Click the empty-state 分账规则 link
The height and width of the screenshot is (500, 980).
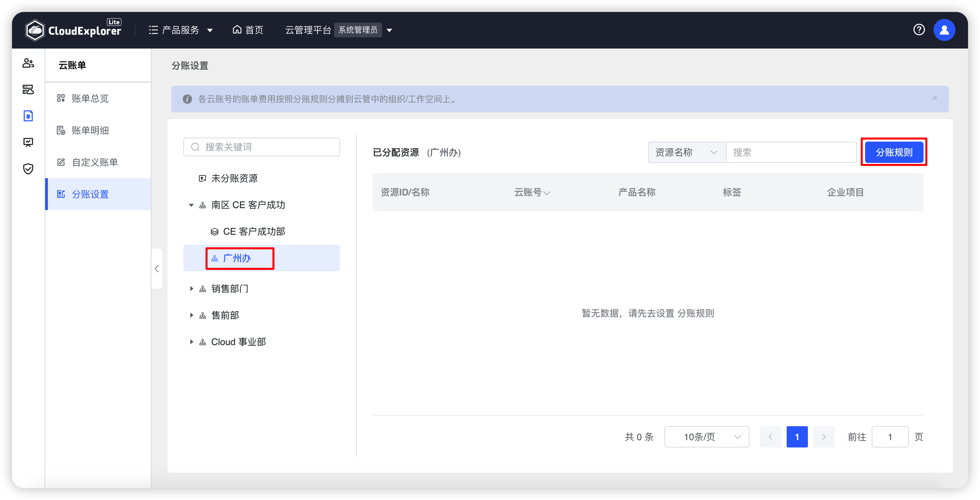[696, 313]
